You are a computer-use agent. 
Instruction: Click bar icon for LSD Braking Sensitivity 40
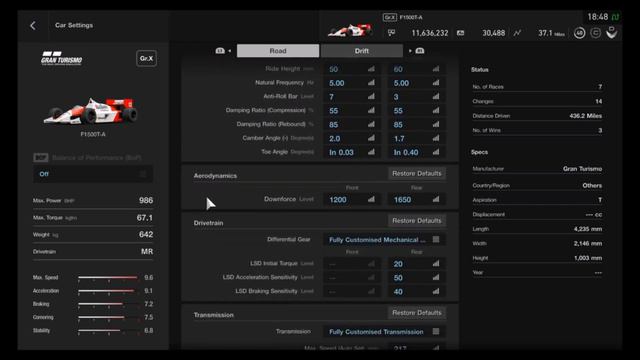tap(436, 291)
